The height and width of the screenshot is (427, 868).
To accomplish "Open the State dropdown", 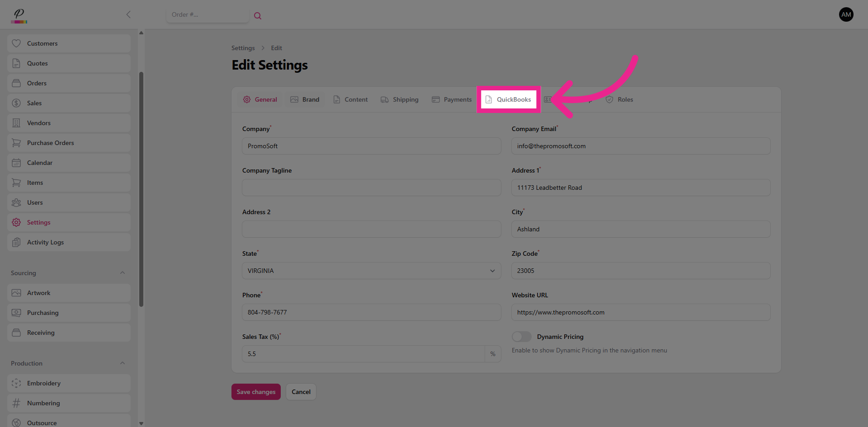I will [371, 271].
